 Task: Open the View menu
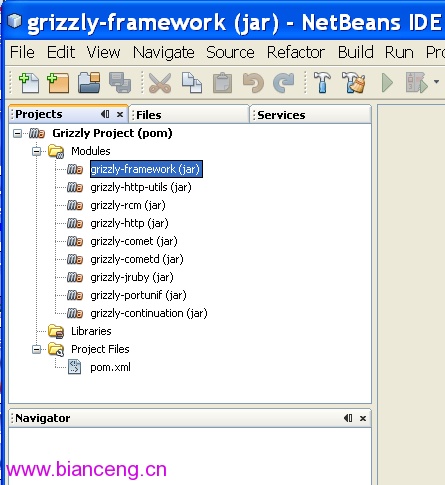[103, 52]
